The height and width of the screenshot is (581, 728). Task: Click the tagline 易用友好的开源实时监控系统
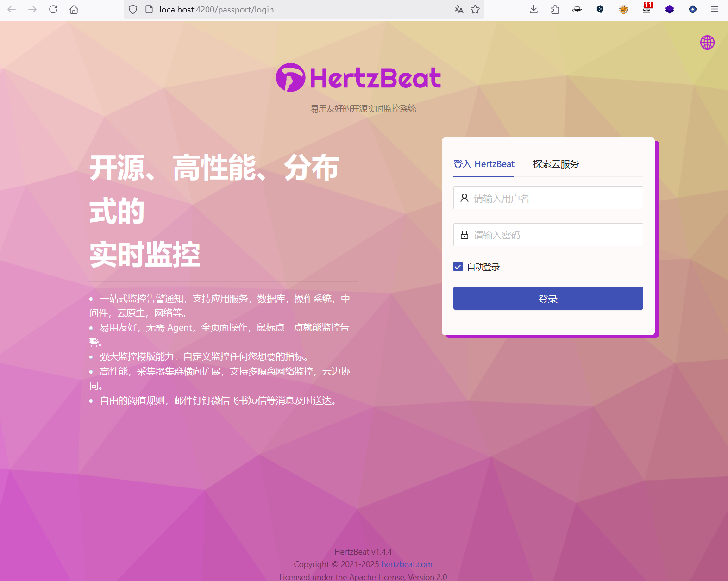(363, 108)
